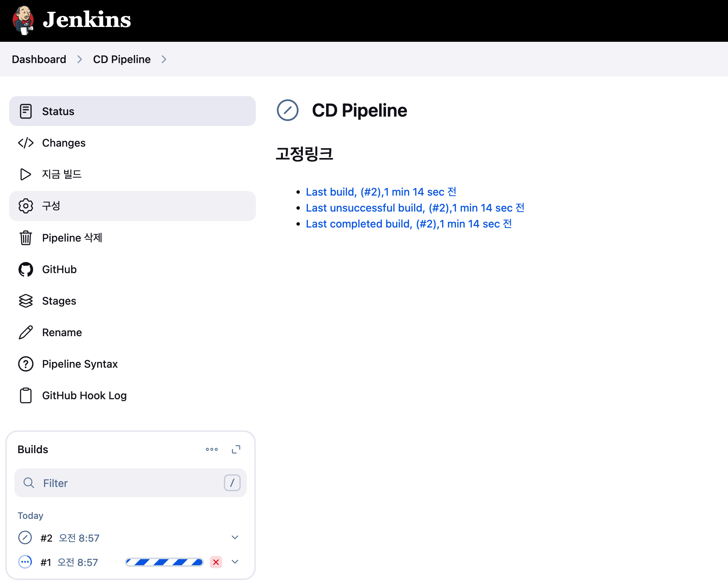Open the Changes sidebar item
The height and width of the screenshot is (588, 728).
132,143
